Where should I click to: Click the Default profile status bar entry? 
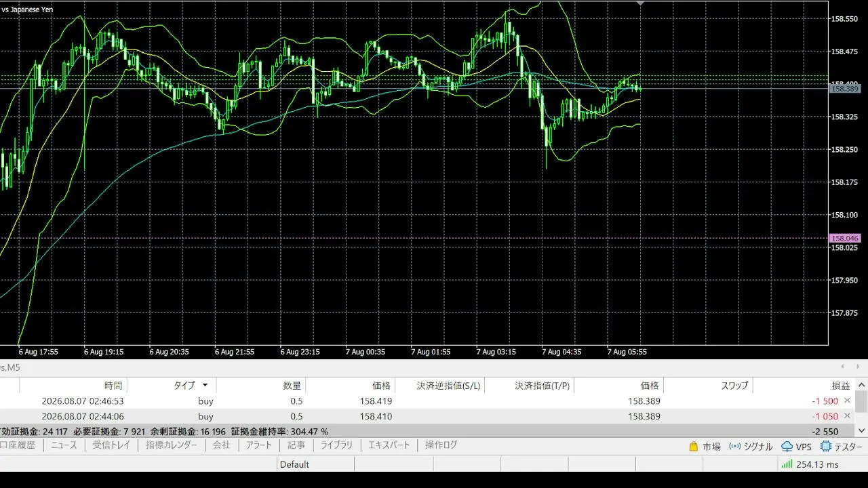[x=294, y=464]
